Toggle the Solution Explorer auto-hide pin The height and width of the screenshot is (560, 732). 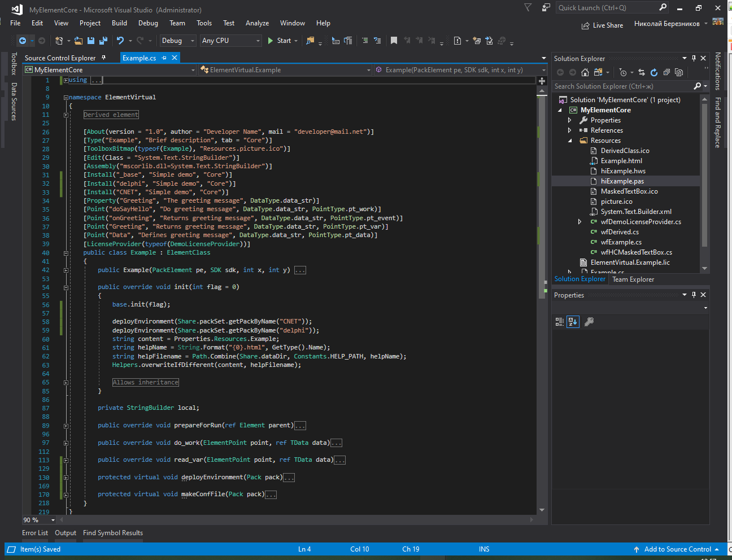(x=694, y=58)
